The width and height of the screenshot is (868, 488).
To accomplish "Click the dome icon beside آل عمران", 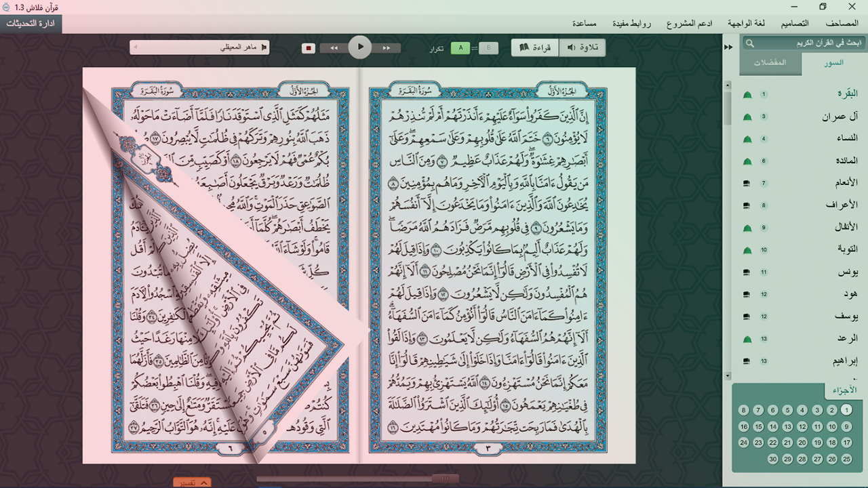I will click(747, 117).
